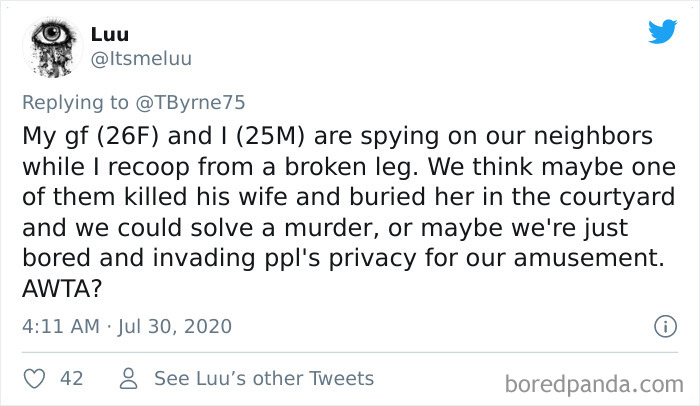Click the boredpanda.com watermark

(x=594, y=384)
